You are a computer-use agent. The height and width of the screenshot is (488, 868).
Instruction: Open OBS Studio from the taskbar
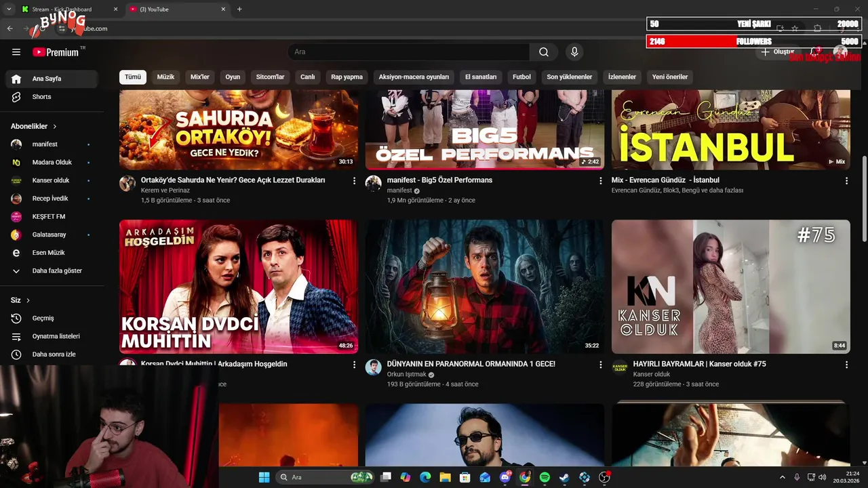click(x=604, y=477)
